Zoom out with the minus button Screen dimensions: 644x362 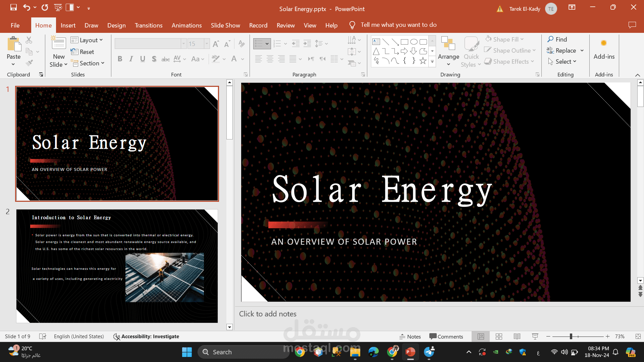[548, 336]
